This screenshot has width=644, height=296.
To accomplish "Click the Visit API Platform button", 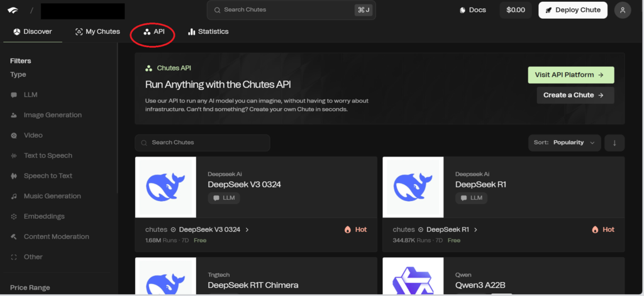I will [x=571, y=75].
